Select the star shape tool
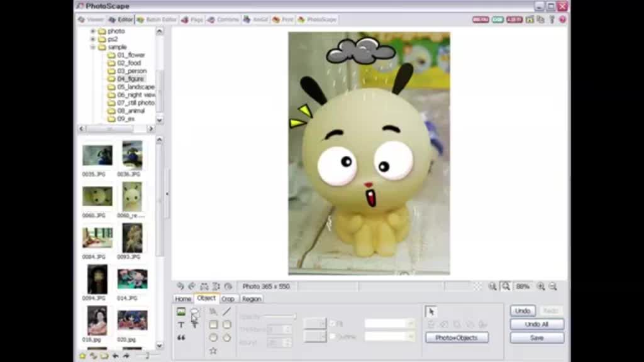 (x=213, y=351)
